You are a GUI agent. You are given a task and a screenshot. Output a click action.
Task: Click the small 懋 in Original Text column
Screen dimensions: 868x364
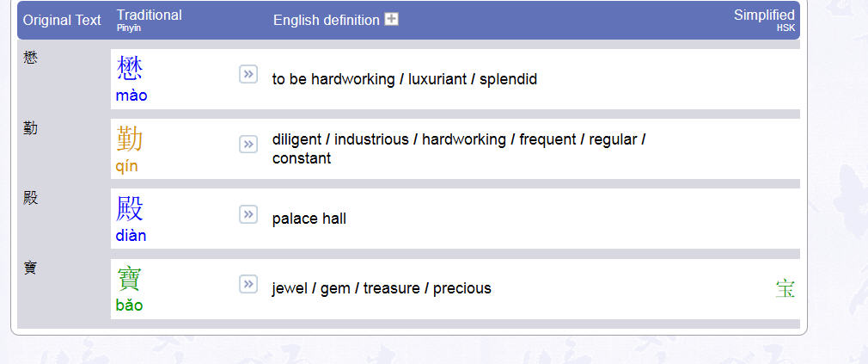[30, 58]
